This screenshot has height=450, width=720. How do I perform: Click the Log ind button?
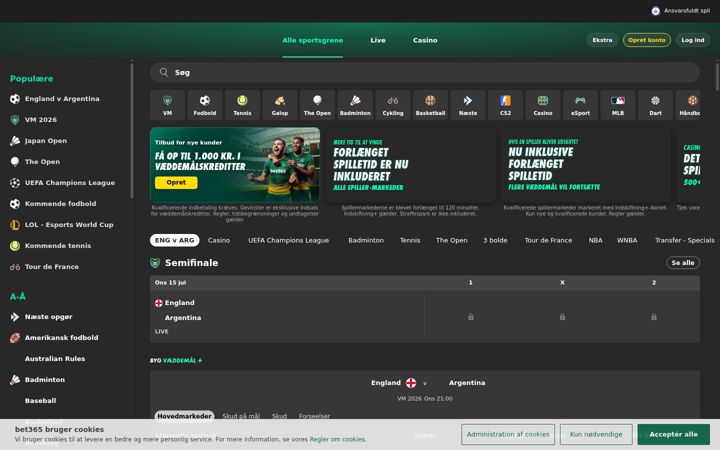click(x=692, y=40)
